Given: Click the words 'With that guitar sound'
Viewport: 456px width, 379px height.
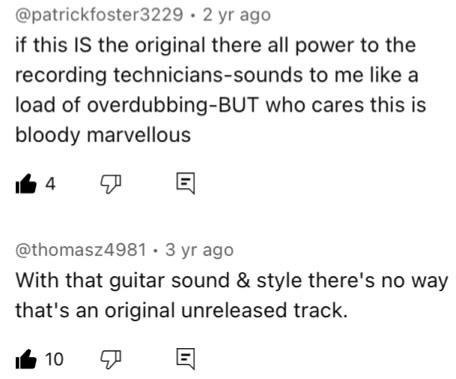Looking at the screenshot, I should click(x=123, y=281).
